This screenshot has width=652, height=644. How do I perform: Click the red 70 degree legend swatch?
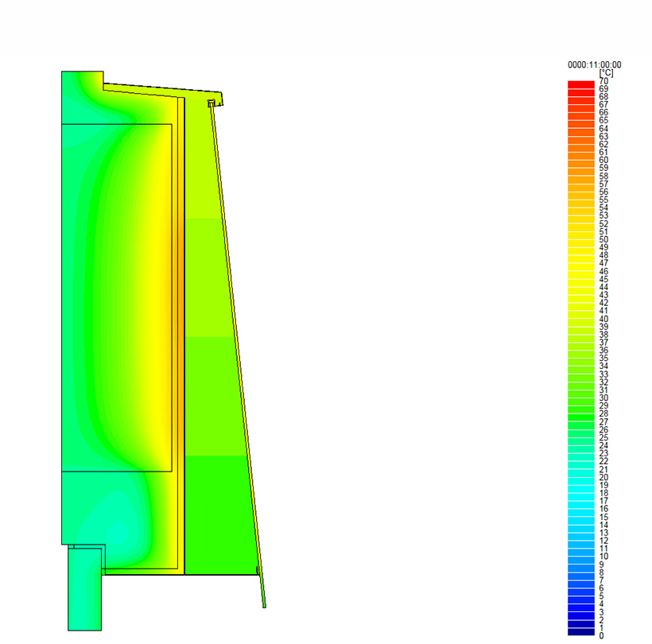582,83
